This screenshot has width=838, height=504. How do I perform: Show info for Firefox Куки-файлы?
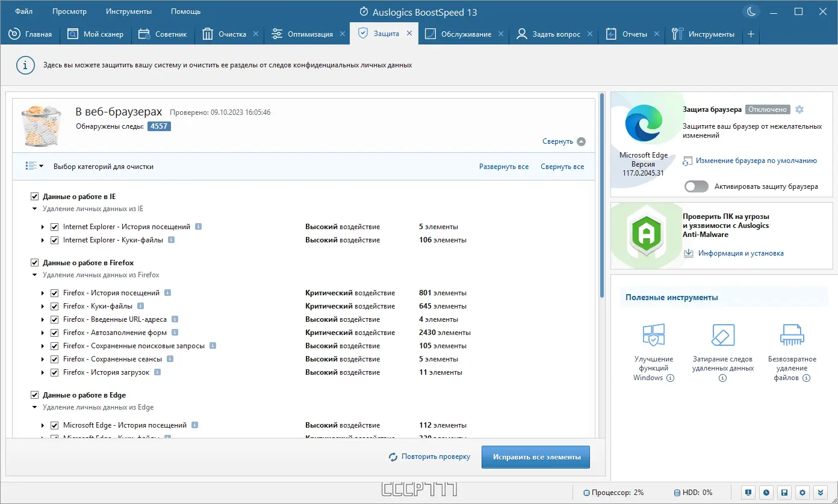(141, 306)
